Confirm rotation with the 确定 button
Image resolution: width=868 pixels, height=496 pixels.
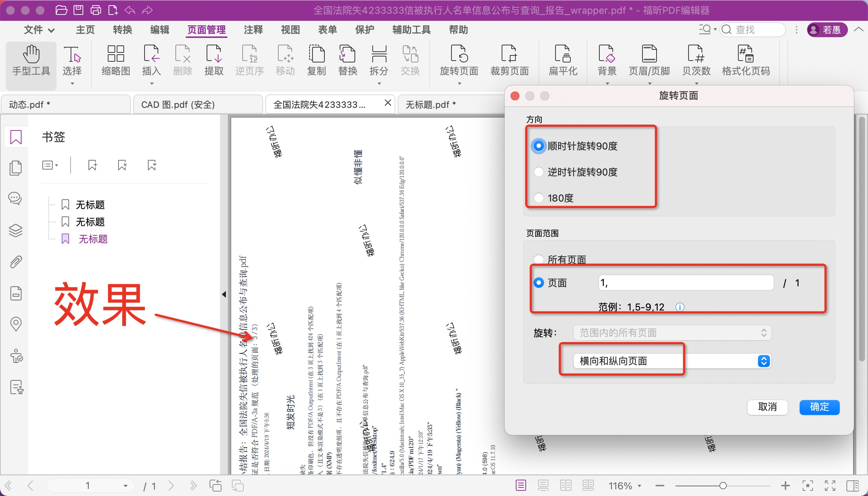pyautogui.click(x=819, y=407)
